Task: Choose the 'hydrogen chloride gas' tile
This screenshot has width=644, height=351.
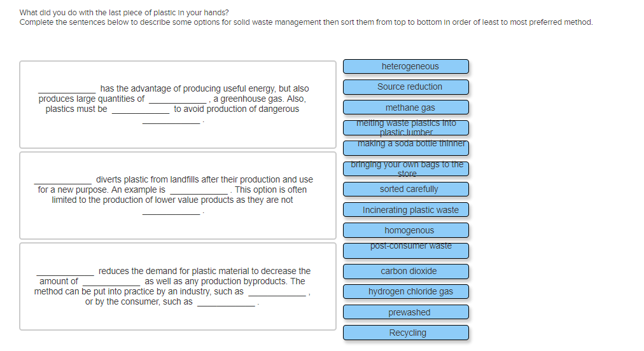Action: pos(406,292)
